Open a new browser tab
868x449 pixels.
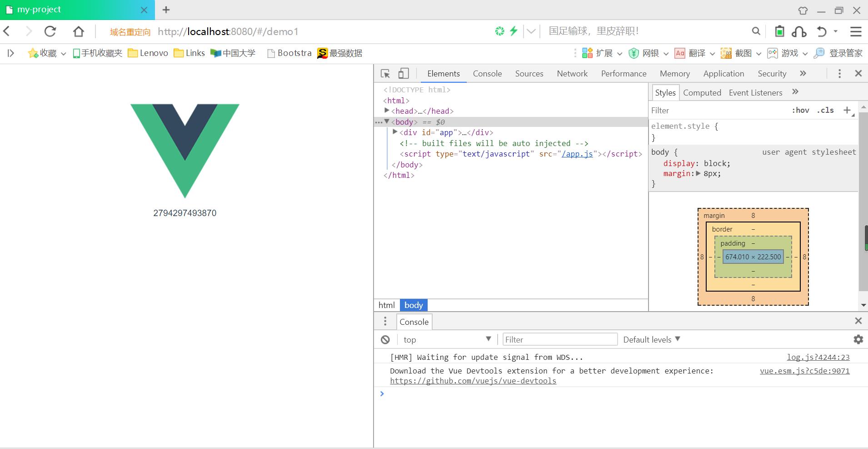pos(166,10)
